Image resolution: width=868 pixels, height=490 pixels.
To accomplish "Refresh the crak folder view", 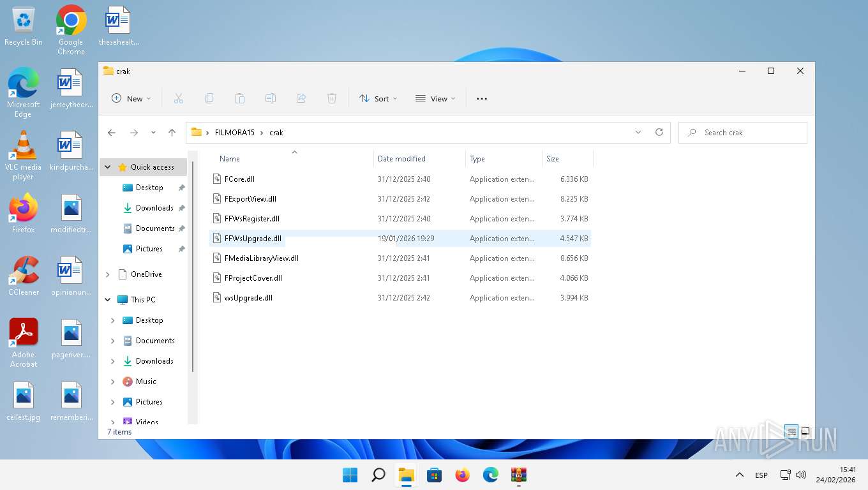I will point(659,132).
